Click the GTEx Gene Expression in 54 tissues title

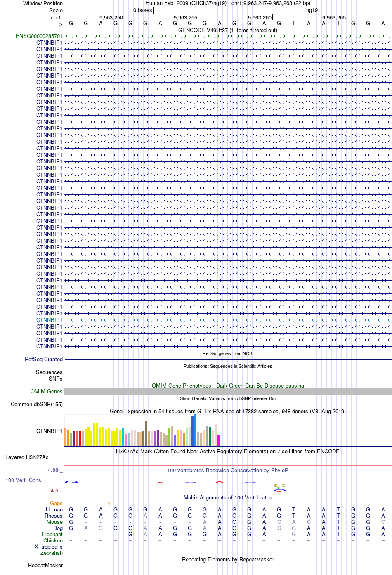(x=228, y=412)
